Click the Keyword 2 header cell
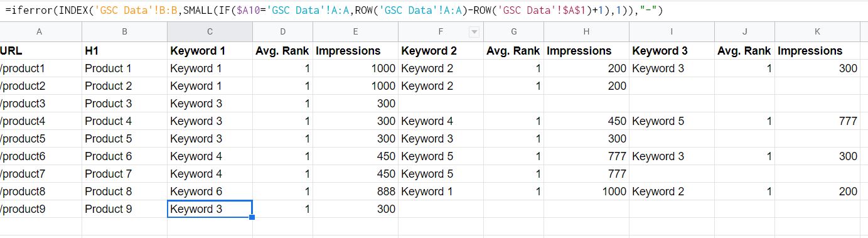The width and height of the screenshot is (868, 238). tap(440, 51)
